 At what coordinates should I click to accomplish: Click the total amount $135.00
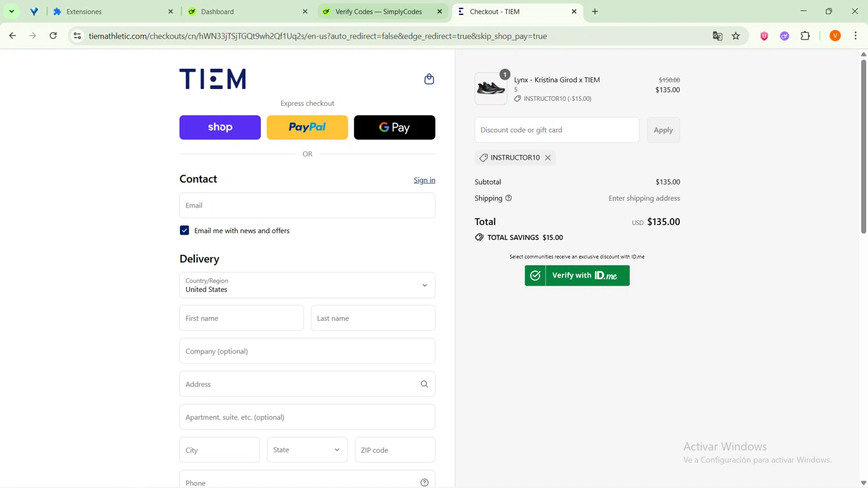tap(663, 222)
